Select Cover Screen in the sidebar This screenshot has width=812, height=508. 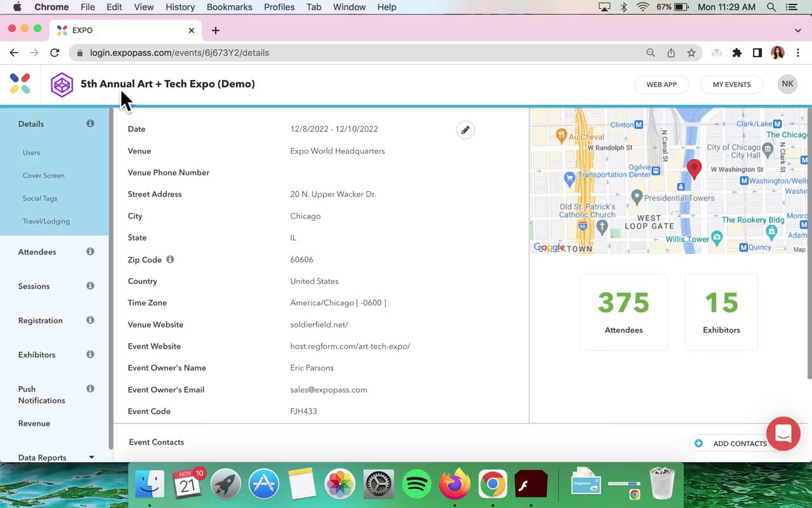[x=44, y=175]
